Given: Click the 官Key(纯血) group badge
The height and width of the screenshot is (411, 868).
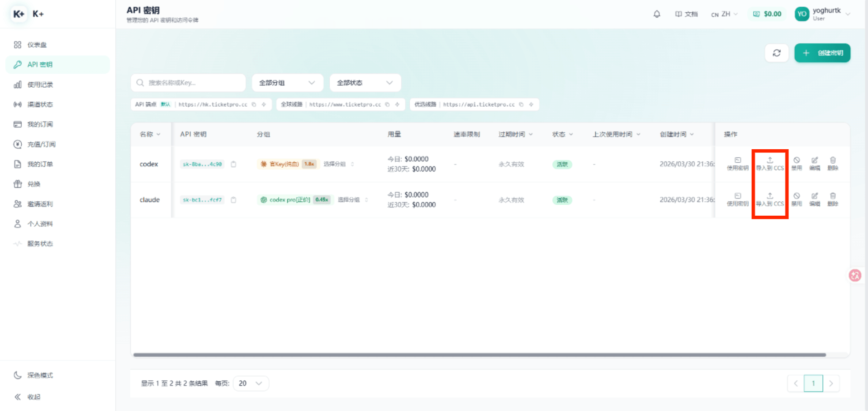Looking at the screenshot, I should tap(288, 164).
